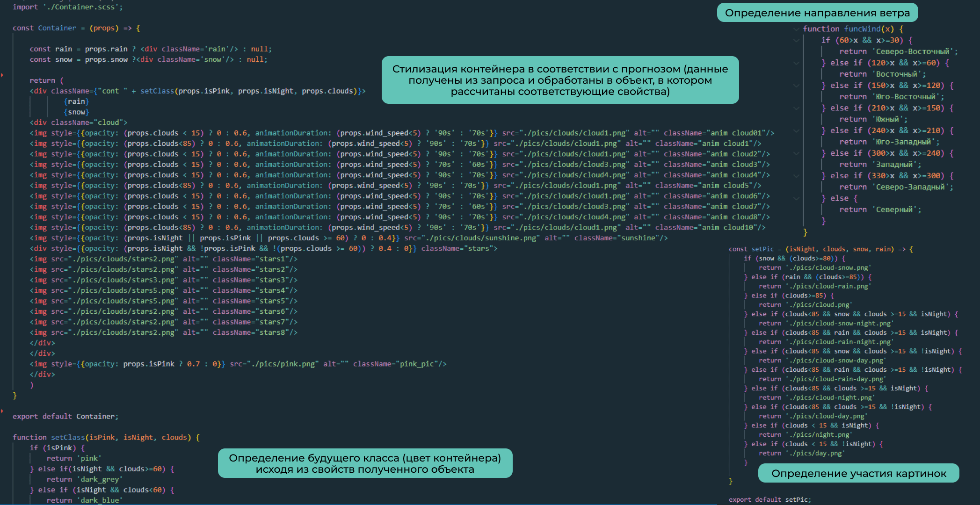The image size is (980, 505).
Task: Click the img line with className "stars1"
Action: pyautogui.click(x=164, y=259)
